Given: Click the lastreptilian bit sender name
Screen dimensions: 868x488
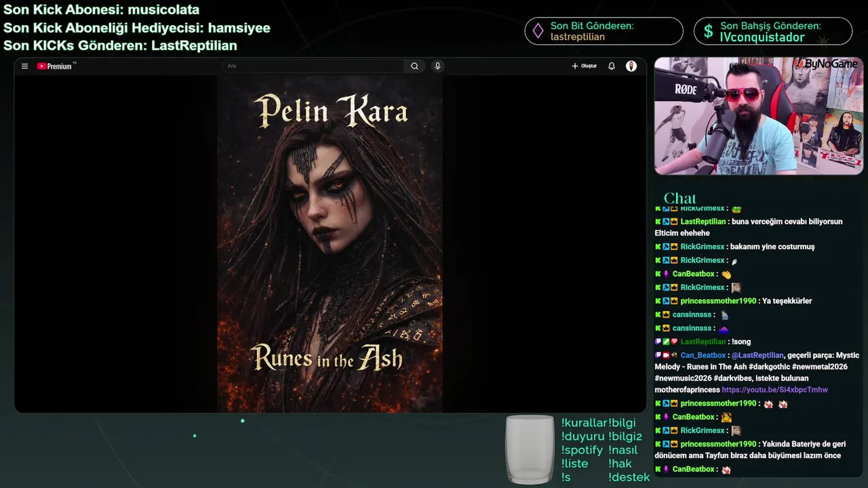Looking at the screenshot, I should (578, 37).
